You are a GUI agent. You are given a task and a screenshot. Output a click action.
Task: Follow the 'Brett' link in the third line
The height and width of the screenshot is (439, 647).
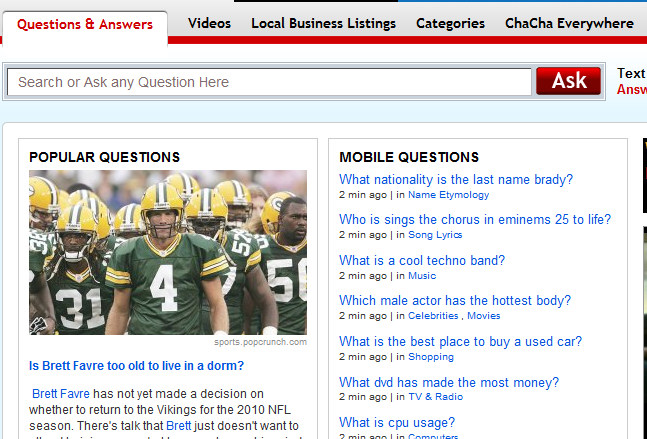pyautogui.click(x=178, y=425)
